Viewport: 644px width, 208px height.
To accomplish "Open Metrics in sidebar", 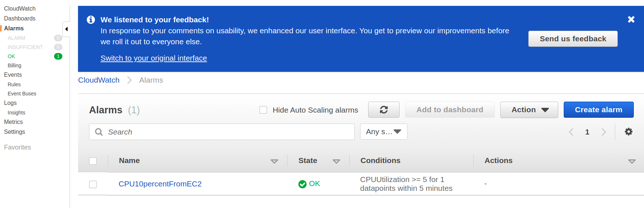I will pos(13,122).
